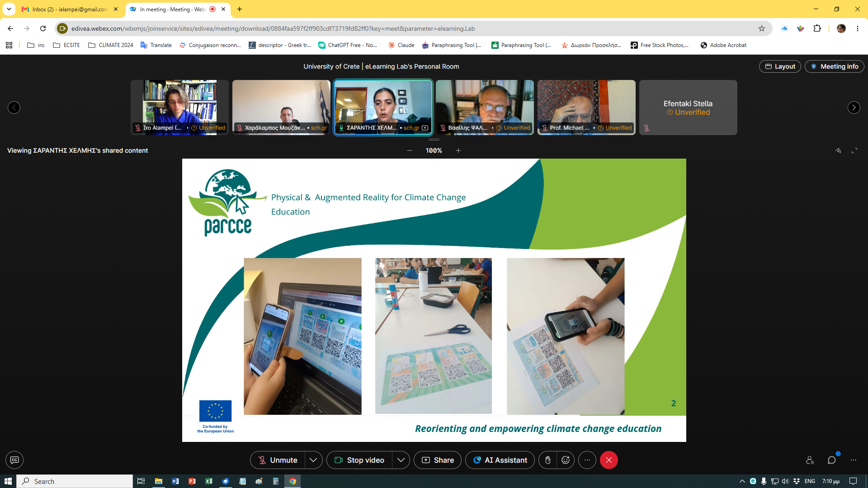Open the chat panel icon
Viewport: 868px width, 488px height.
pos(831,460)
